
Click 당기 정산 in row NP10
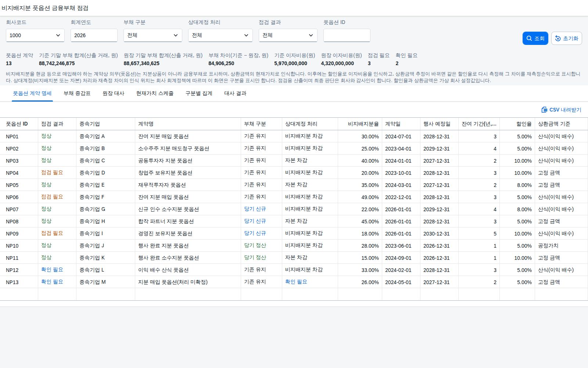[x=255, y=245]
